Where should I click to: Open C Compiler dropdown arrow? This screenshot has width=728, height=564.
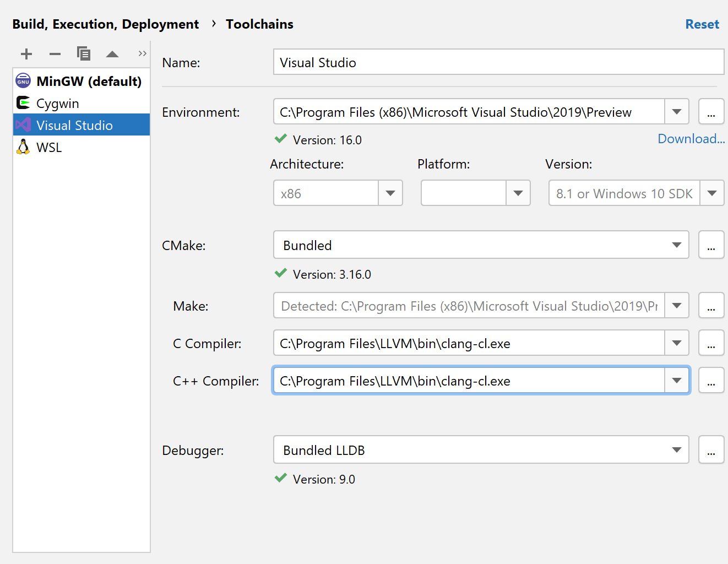pos(677,343)
